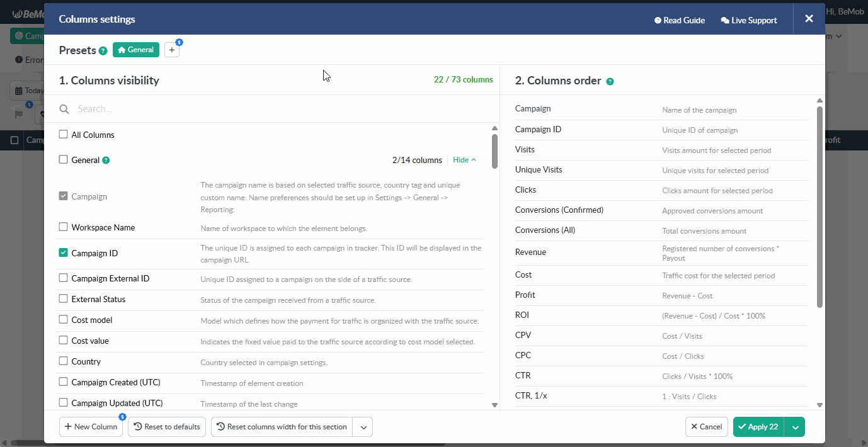Image resolution: width=868 pixels, height=447 pixels.
Task: Enable the Cost model column
Action: coord(63,319)
